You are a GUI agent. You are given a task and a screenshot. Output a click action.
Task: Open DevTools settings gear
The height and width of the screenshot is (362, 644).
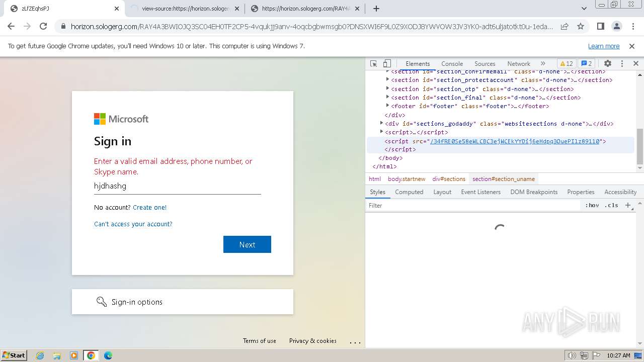coord(608,64)
